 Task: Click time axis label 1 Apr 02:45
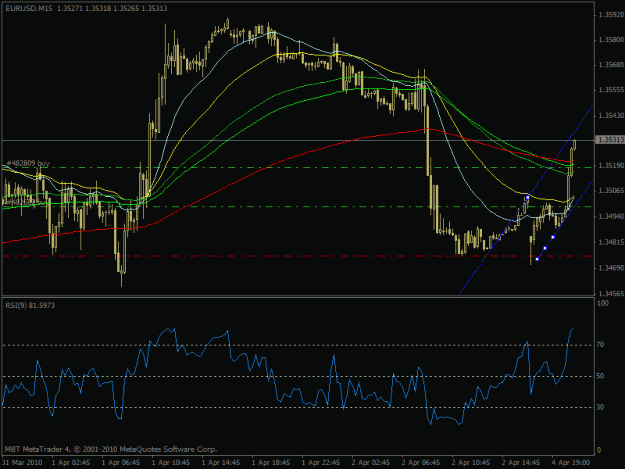(71, 463)
